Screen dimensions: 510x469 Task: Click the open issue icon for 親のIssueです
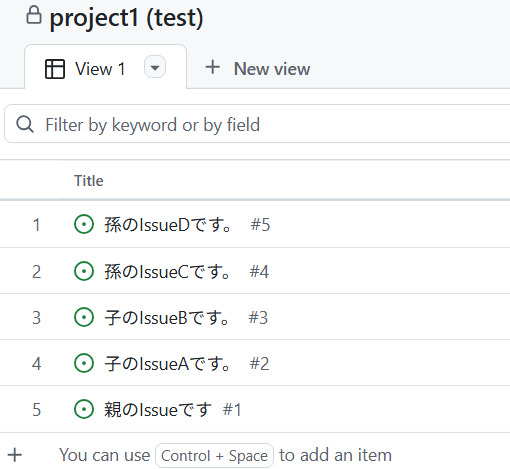point(84,409)
